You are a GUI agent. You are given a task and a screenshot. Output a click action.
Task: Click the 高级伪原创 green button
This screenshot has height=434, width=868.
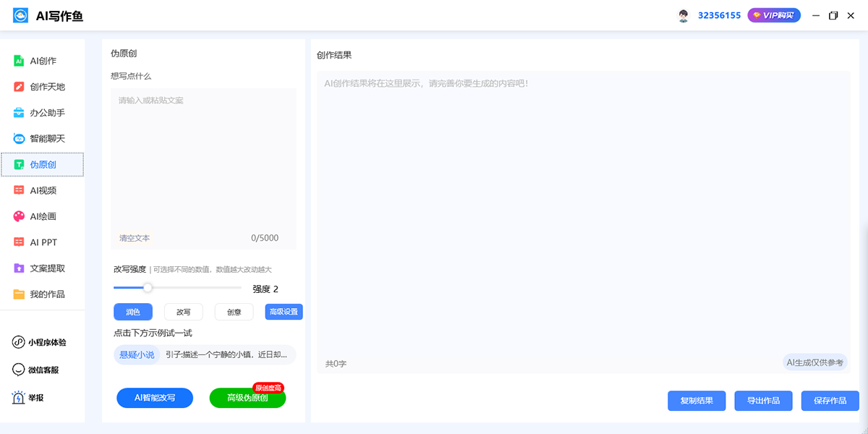coord(247,398)
